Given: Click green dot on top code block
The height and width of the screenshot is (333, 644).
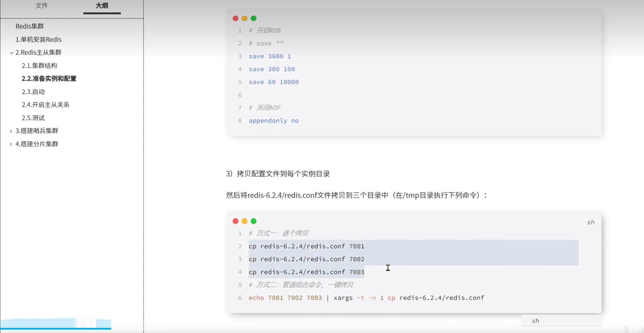Looking at the screenshot, I should pyautogui.click(x=254, y=18).
